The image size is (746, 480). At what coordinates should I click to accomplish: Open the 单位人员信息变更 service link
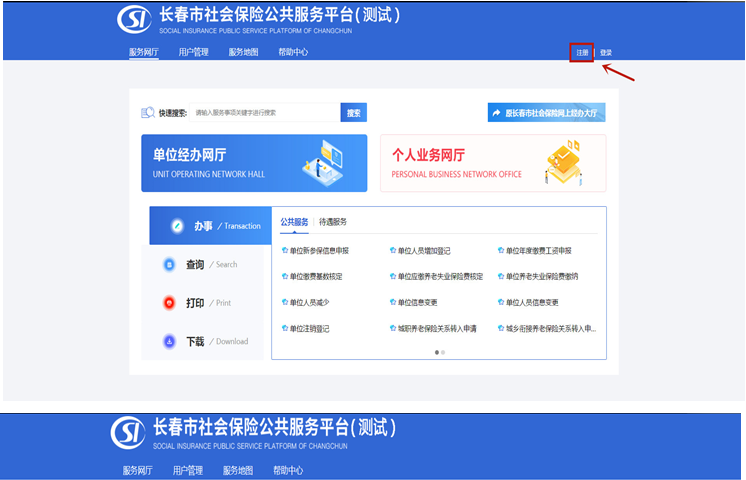pos(532,303)
